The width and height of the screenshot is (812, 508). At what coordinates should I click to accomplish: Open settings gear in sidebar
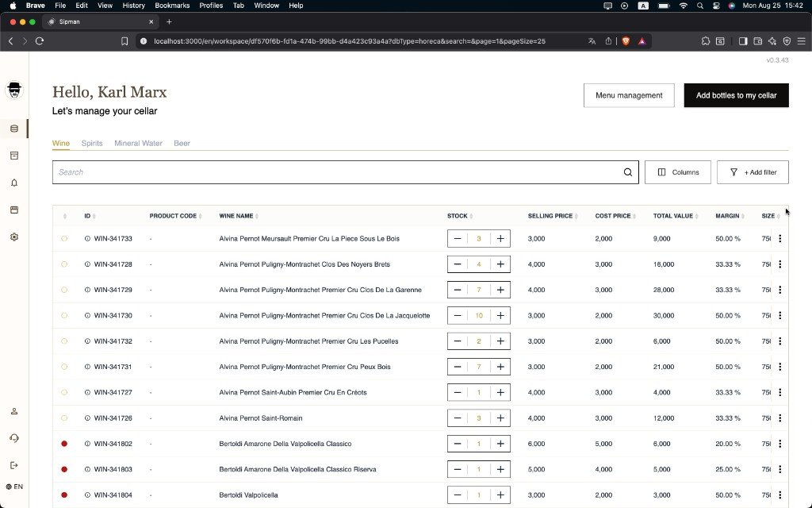(14, 237)
